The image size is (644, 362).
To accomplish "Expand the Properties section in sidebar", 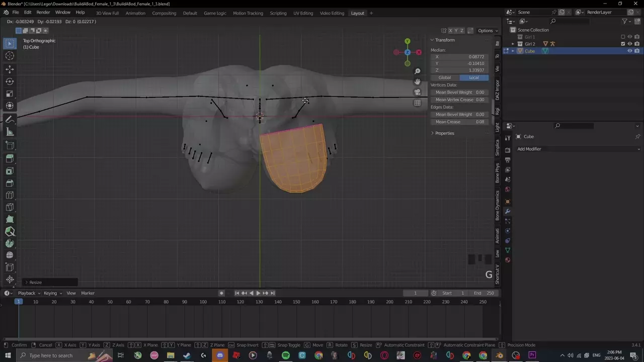I will (x=444, y=133).
